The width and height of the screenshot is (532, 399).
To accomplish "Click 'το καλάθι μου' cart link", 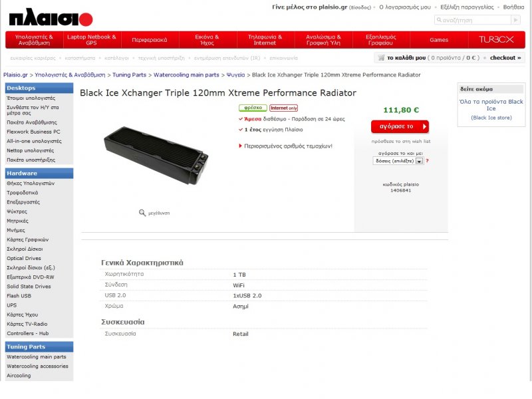I will pyautogui.click(x=406, y=58).
